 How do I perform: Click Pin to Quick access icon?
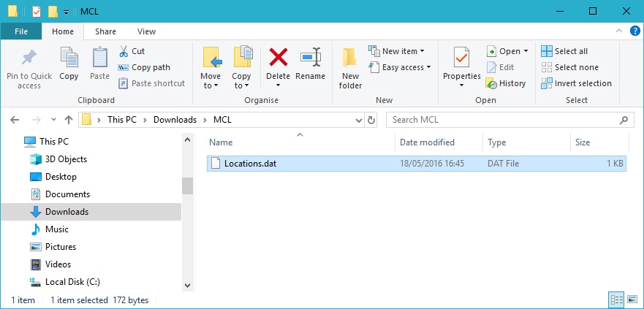[x=29, y=67]
